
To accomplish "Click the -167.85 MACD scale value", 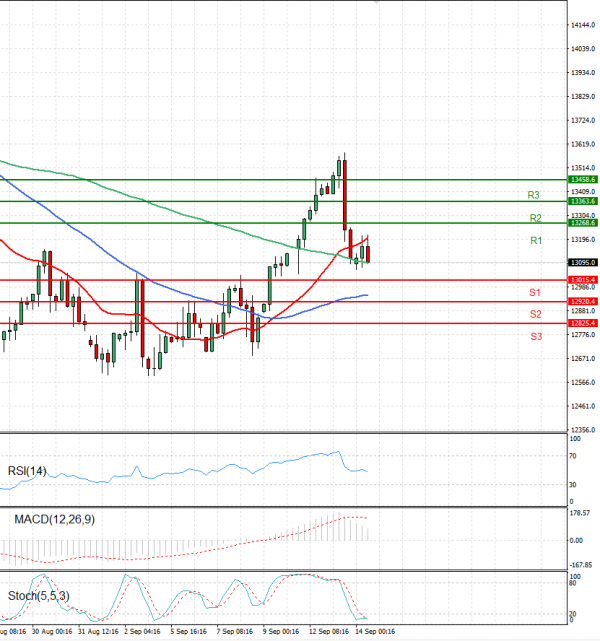I will point(581,565).
